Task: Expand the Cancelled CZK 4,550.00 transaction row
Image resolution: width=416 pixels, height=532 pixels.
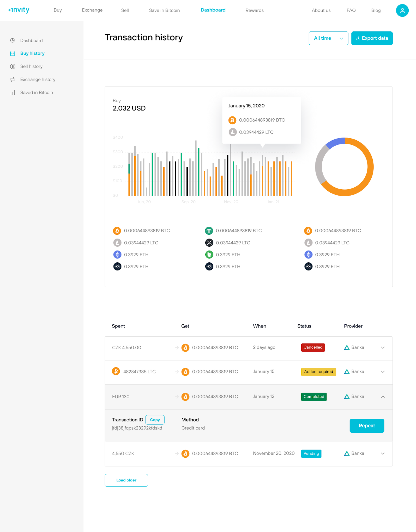Action: click(x=383, y=348)
